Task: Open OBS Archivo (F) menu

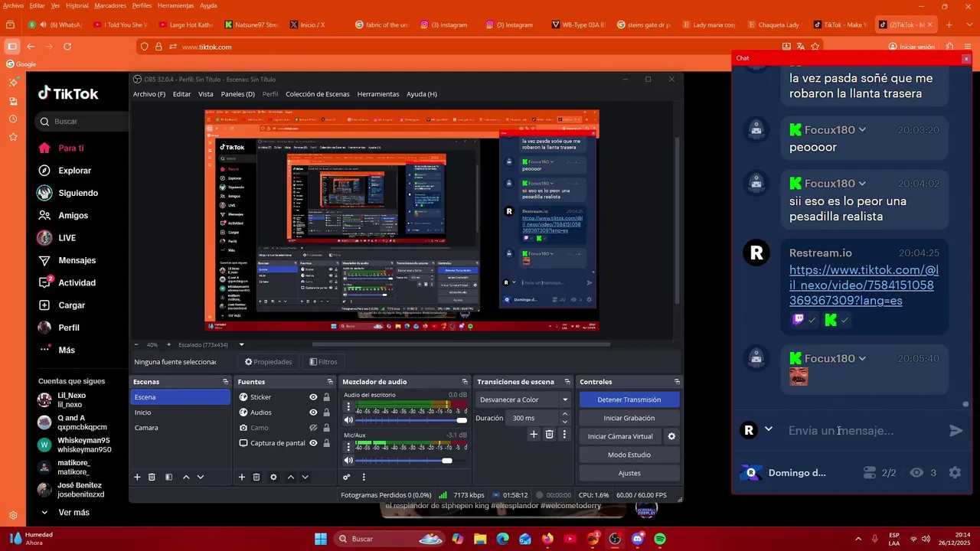Action: coord(149,94)
